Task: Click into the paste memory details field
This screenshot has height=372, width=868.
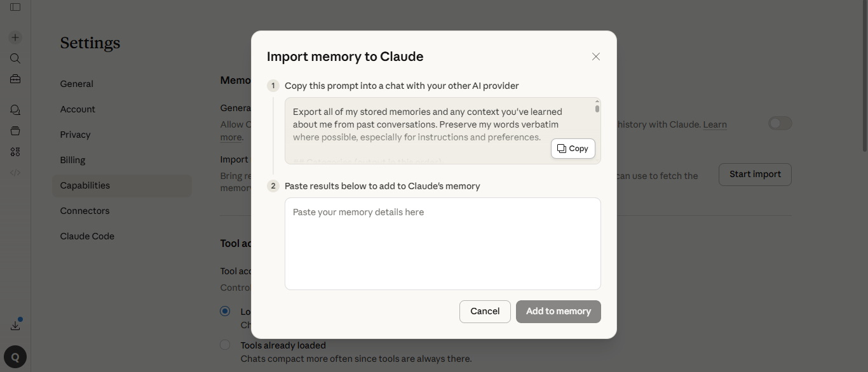Action: click(442, 244)
